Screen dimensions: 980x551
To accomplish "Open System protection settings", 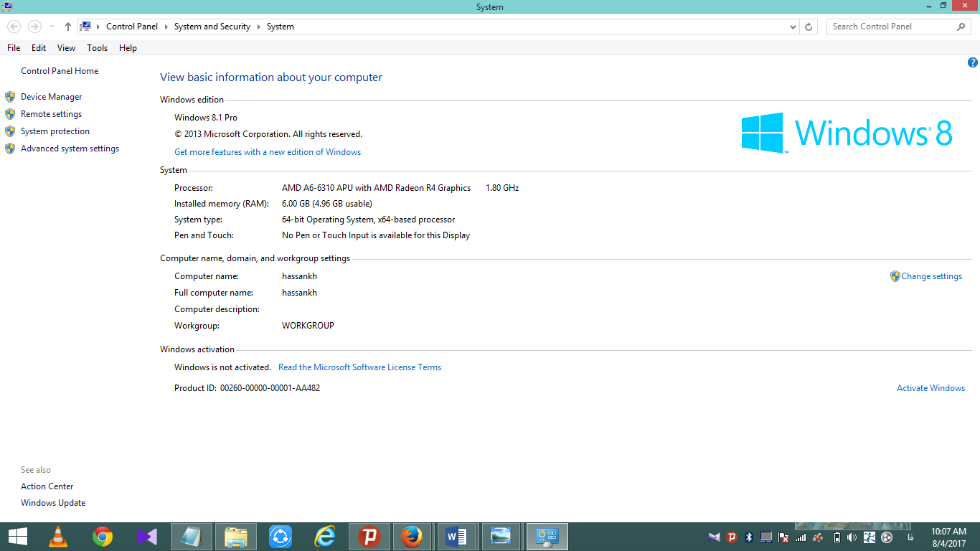I will point(55,131).
